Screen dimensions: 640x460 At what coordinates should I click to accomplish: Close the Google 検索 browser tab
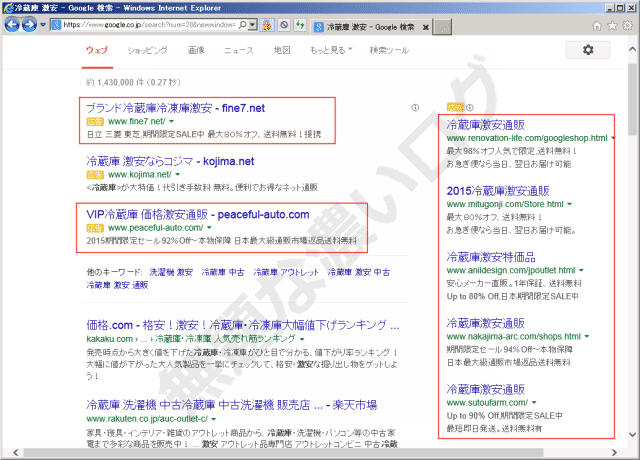click(426, 27)
